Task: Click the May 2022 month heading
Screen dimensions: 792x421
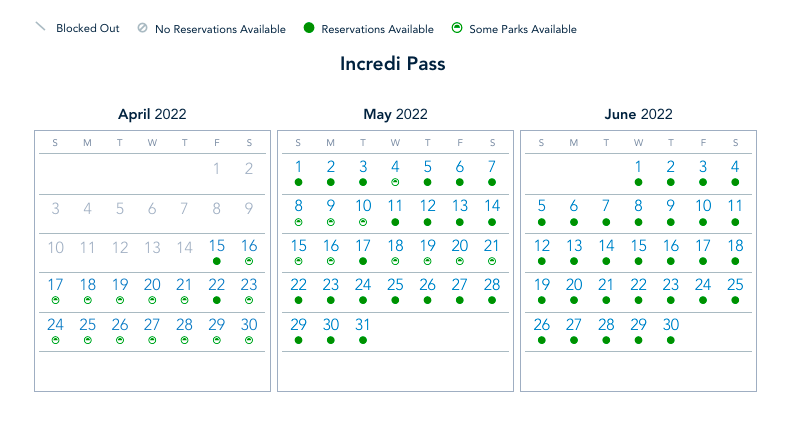Action: [x=395, y=114]
